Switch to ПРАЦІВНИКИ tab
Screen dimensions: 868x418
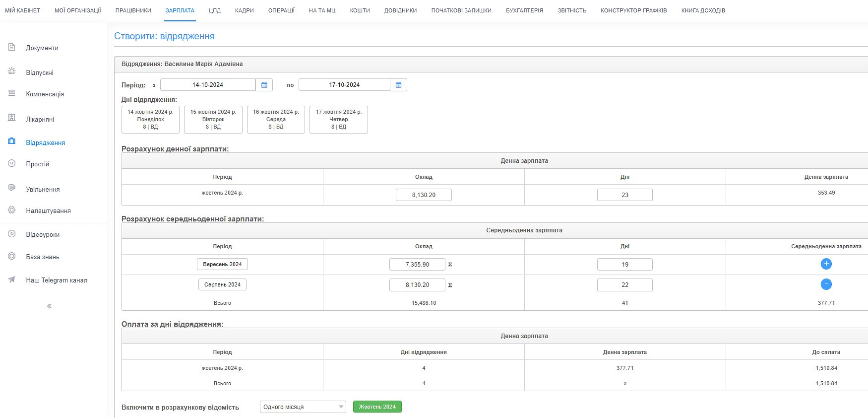133,10
